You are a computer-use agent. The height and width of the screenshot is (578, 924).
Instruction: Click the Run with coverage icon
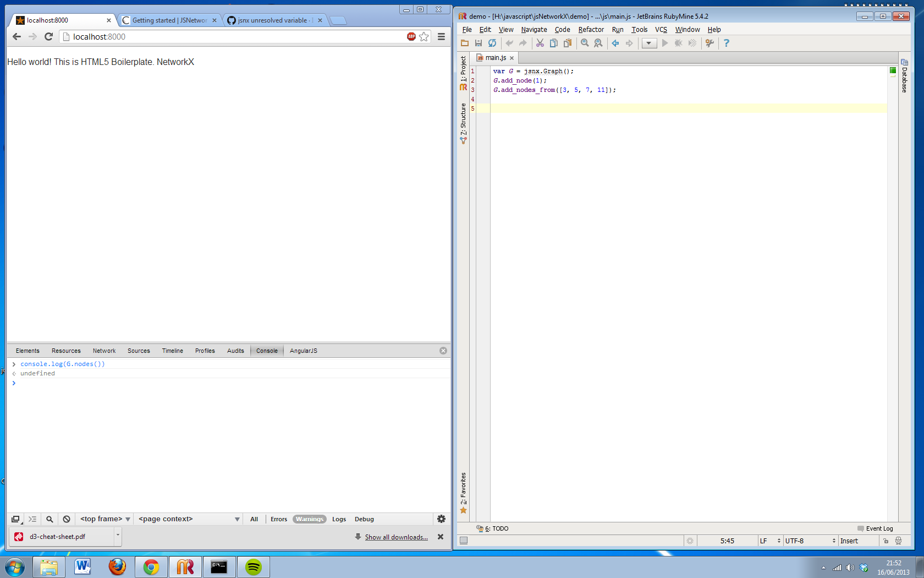click(x=692, y=43)
